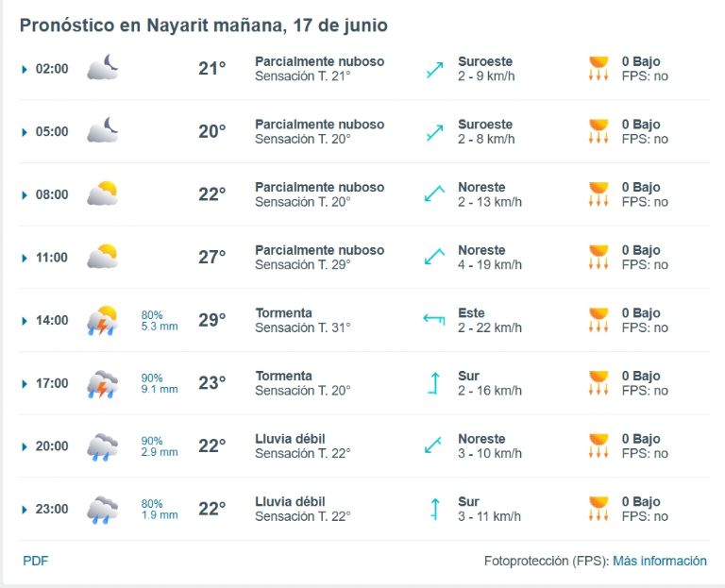
Task: Click the Noreste wind arrow at 20:00
Action: pos(433,445)
